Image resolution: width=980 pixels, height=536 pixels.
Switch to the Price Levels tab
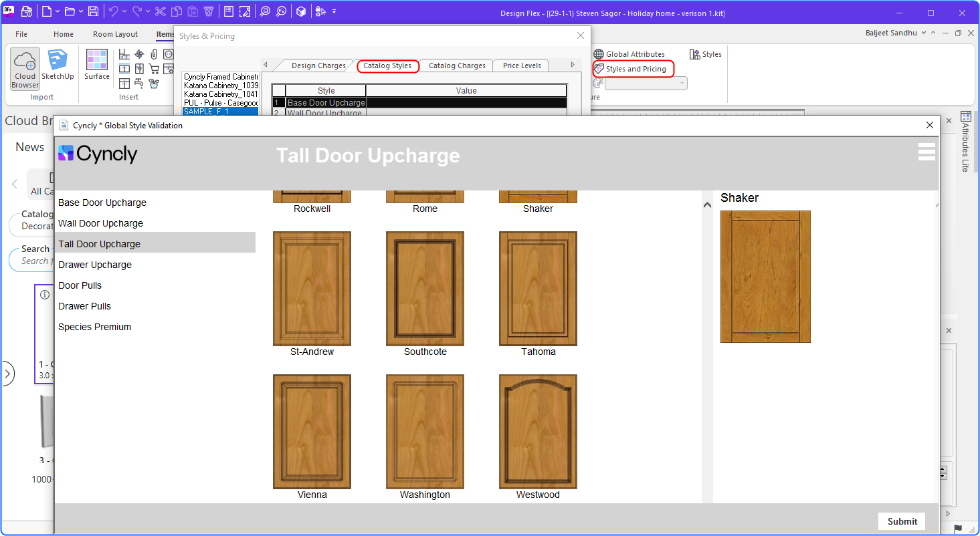pos(522,65)
